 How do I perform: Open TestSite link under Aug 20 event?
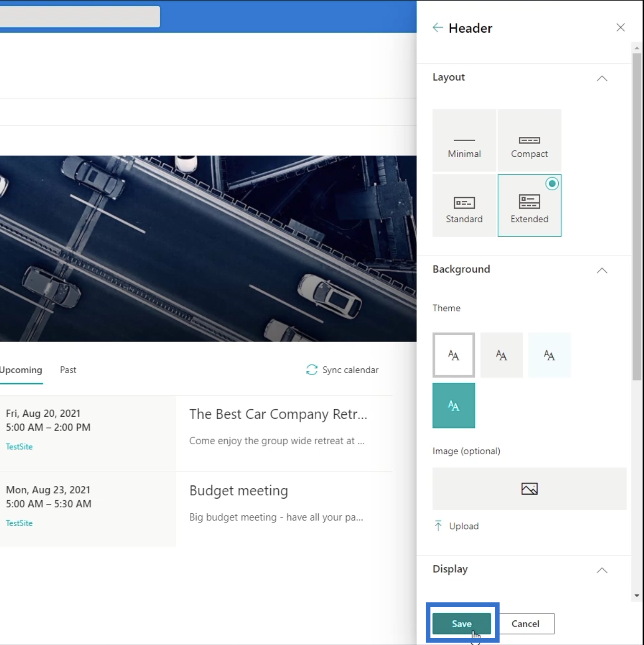click(x=19, y=447)
